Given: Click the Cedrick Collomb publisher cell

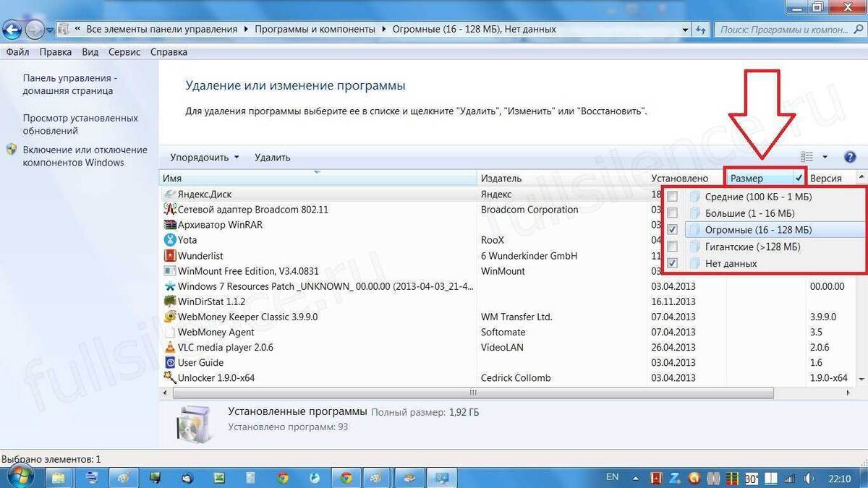Looking at the screenshot, I should [516, 377].
